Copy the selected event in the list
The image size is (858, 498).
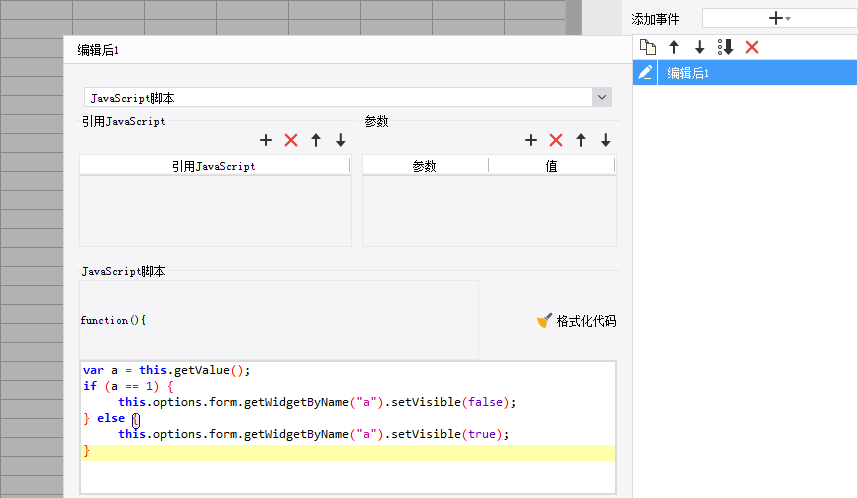(x=648, y=47)
